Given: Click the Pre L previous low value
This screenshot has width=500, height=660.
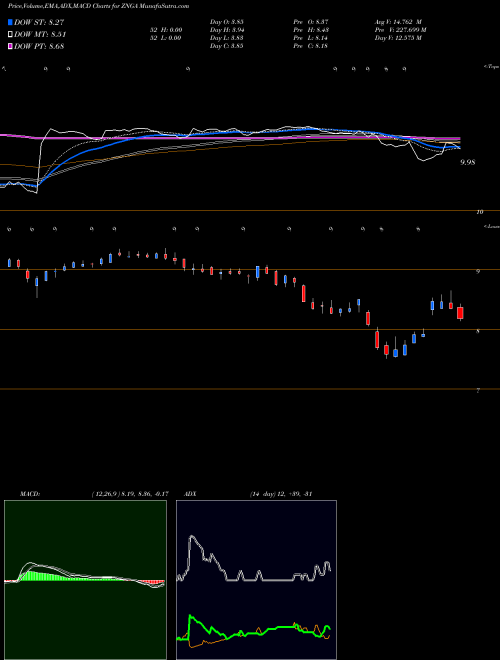Looking at the screenshot, I should [311, 38].
